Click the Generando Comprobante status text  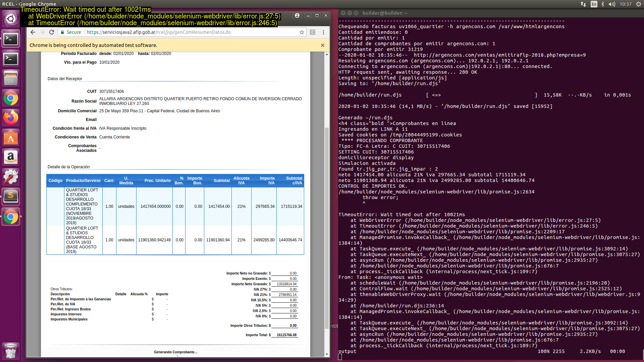[175, 352]
